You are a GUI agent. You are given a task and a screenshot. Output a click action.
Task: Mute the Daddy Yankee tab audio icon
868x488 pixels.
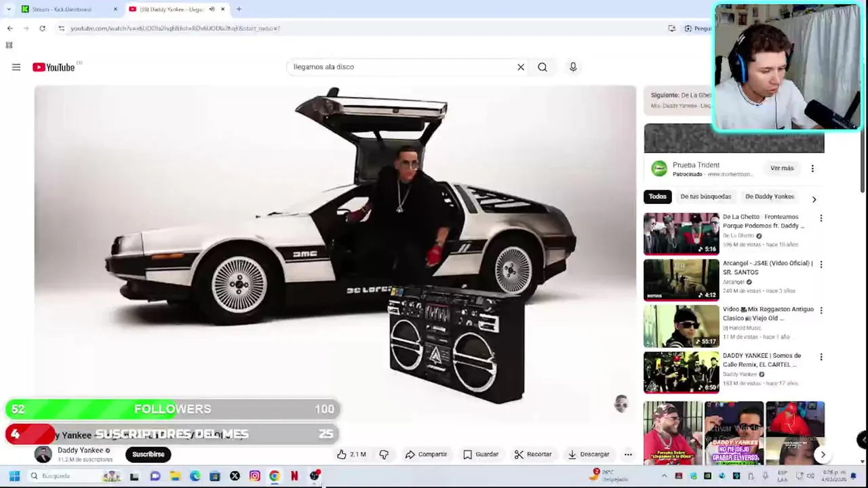pos(212,9)
